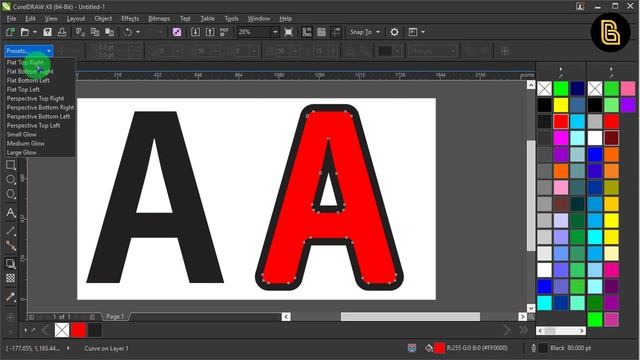
Task: Open the Help menu
Action: pos(285,18)
